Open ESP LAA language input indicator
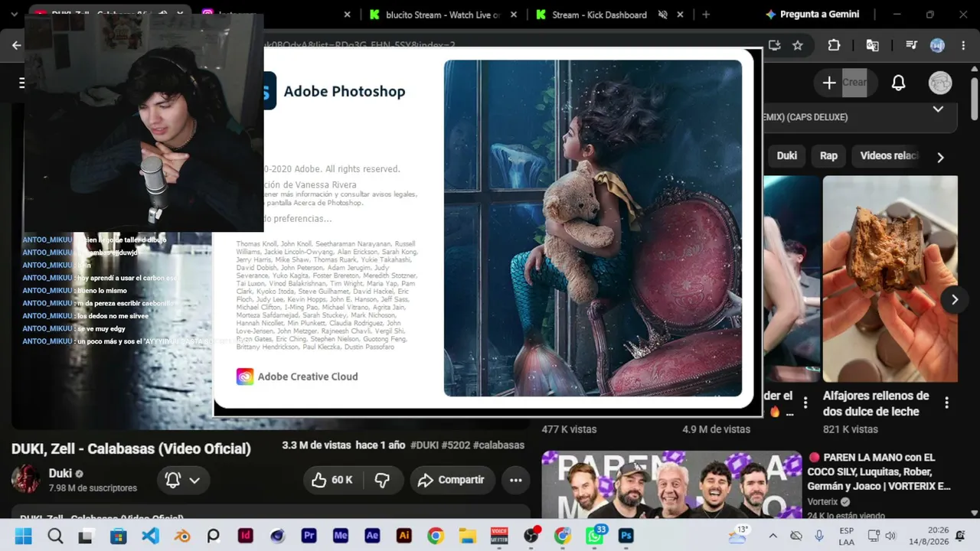The image size is (980, 551). (846, 536)
